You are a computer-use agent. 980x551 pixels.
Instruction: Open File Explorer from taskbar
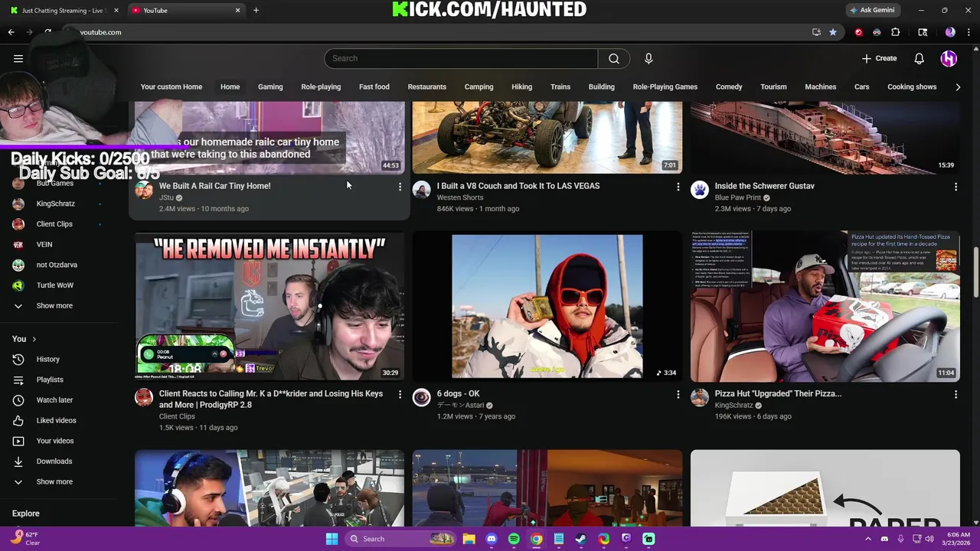coord(469,539)
